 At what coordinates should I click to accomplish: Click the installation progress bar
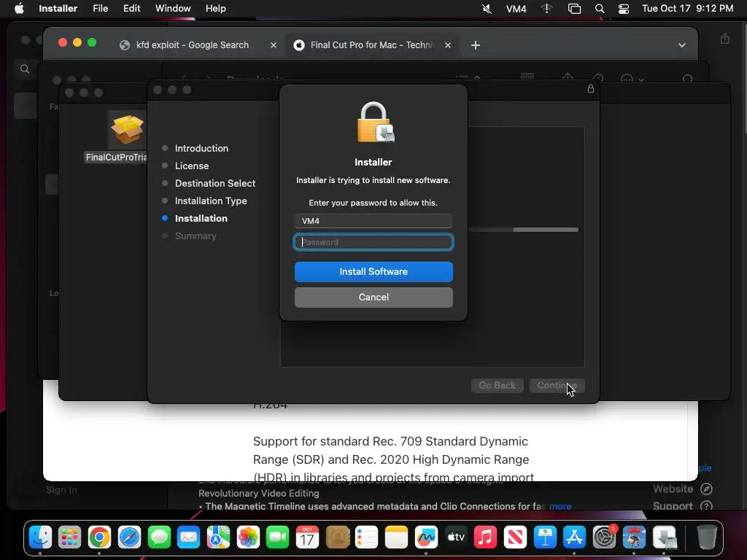(523, 230)
